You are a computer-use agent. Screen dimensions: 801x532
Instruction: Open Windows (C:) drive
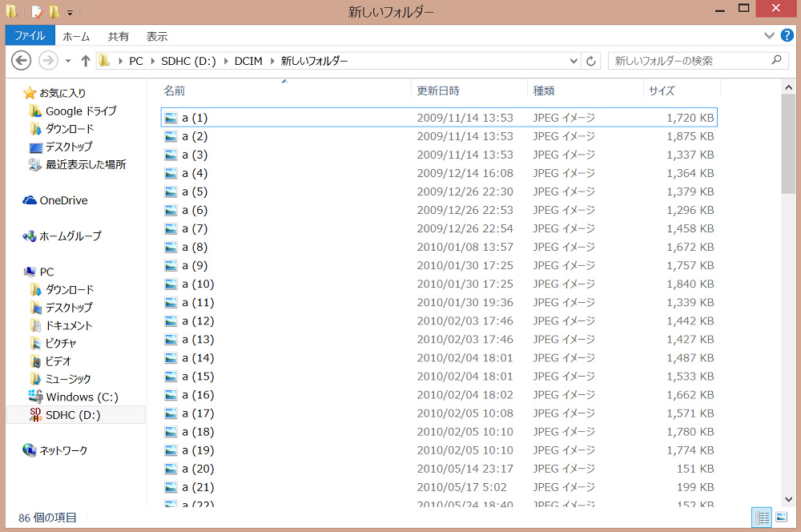tap(82, 397)
